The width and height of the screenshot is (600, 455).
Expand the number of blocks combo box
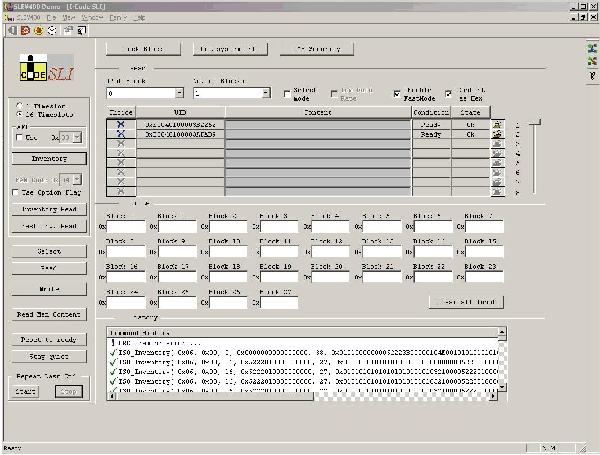coord(266,94)
